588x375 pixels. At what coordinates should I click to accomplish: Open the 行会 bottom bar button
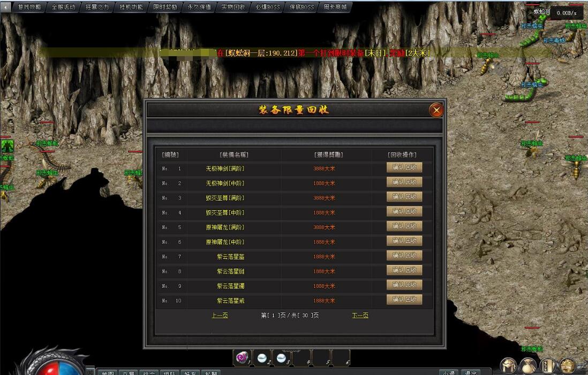149,373
